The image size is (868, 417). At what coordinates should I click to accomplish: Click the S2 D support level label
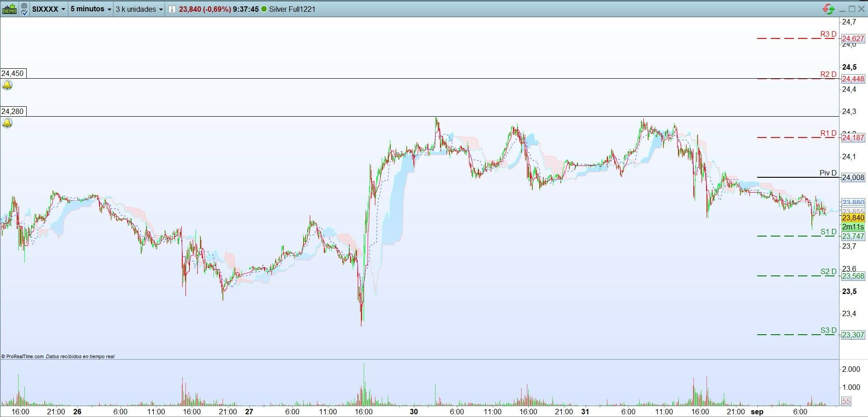point(828,271)
